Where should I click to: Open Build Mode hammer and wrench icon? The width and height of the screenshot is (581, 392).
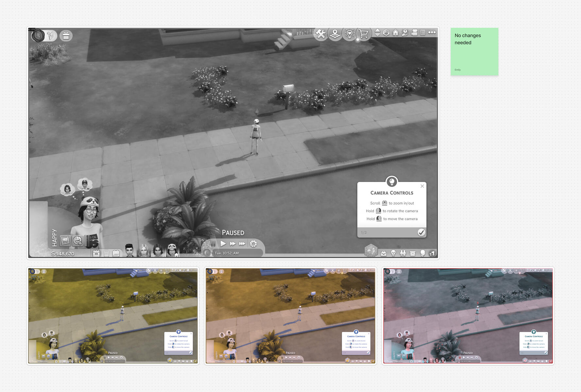[x=320, y=34]
